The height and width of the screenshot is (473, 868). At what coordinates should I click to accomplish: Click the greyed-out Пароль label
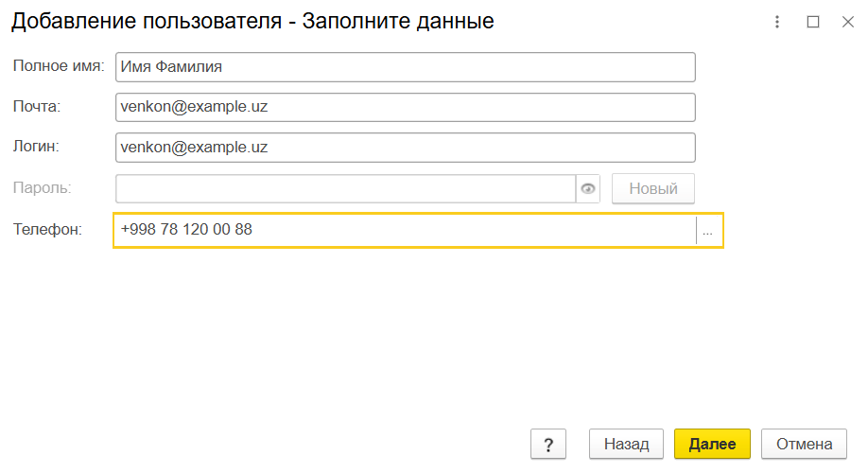(x=42, y=187)
